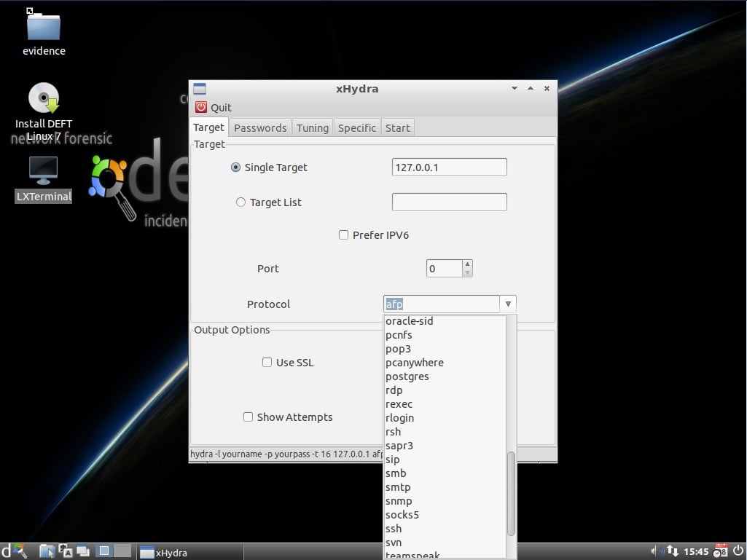Image resolution: width=747 pixels, height=560 pixels.
Task: Choose rexec from the protocol list
Action: click(445, 404)
